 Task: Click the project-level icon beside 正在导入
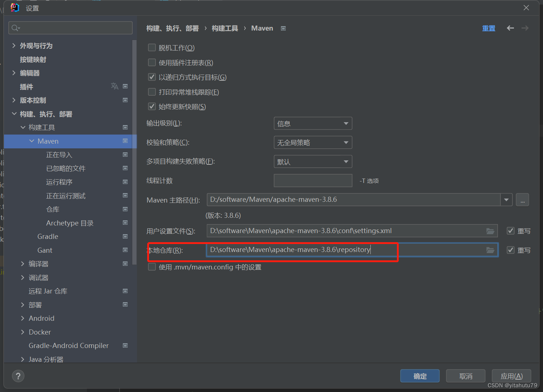[125, 155]
